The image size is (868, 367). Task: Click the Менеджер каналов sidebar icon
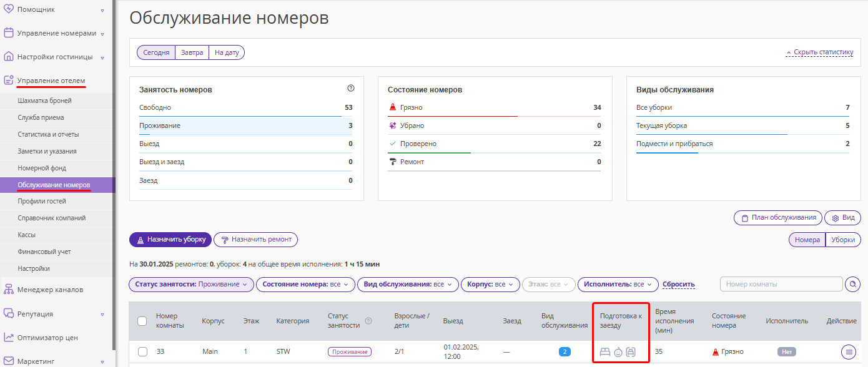coord(9,289)
